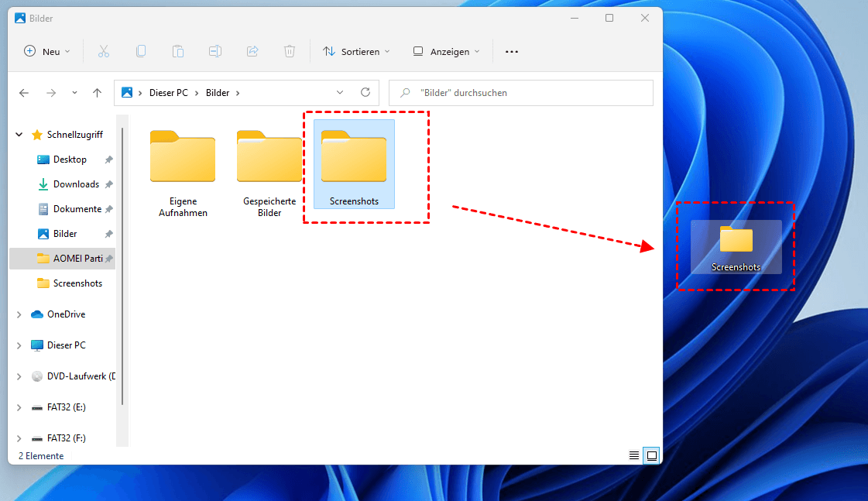Click the pin icon beside AOMEI Parti

pos(109,259)
